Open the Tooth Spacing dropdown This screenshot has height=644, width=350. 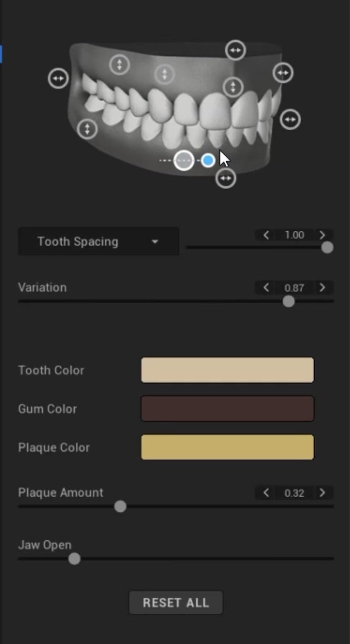[98, 241]
